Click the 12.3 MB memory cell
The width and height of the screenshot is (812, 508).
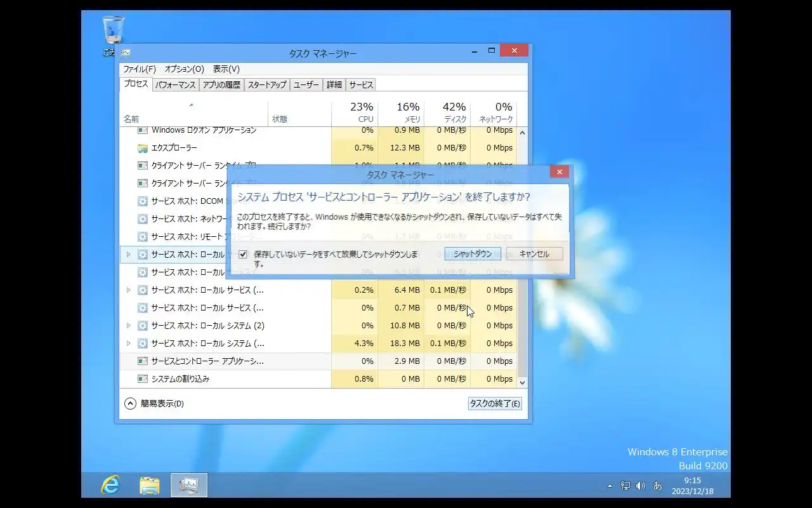pos(401,148)
